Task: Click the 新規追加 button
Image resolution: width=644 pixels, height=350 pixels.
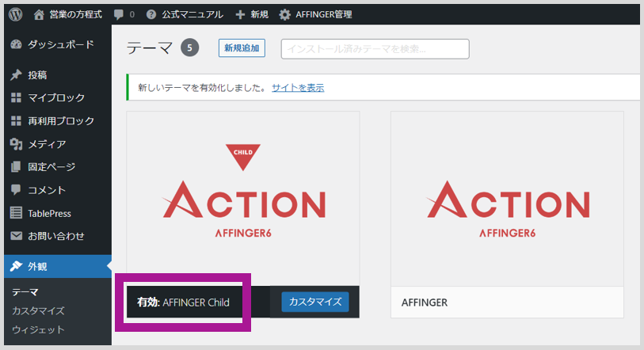Action: tap(242, 48)
